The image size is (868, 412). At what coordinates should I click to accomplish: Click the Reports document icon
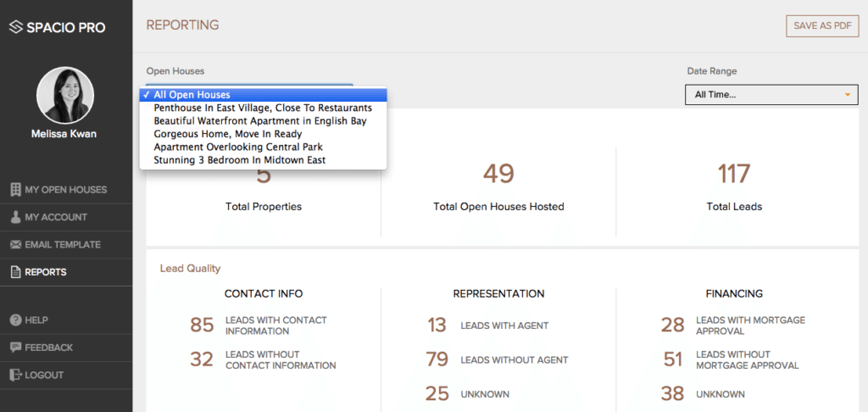pos(15,272)
